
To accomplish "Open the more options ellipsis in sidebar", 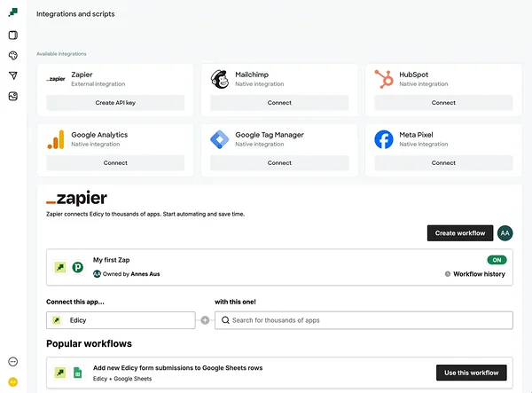I will (13, 362).
